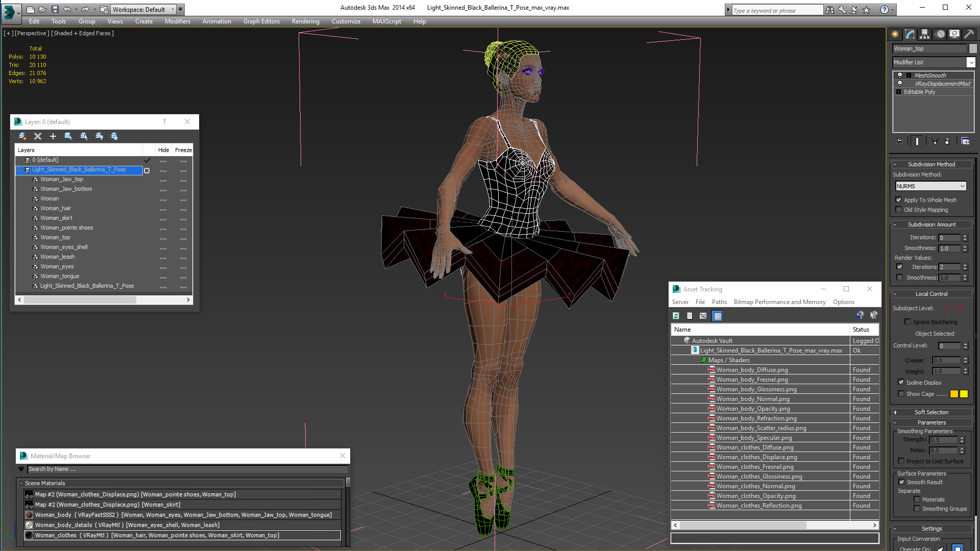Hide/unhide all layers icon
The width and height of the screenshot is (980, 551).
click(99, 136)
